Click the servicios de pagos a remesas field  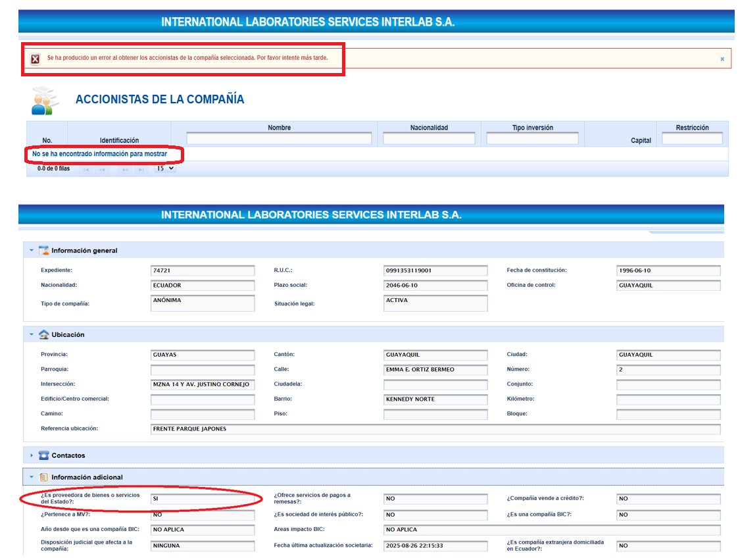[x=435, y=499]
